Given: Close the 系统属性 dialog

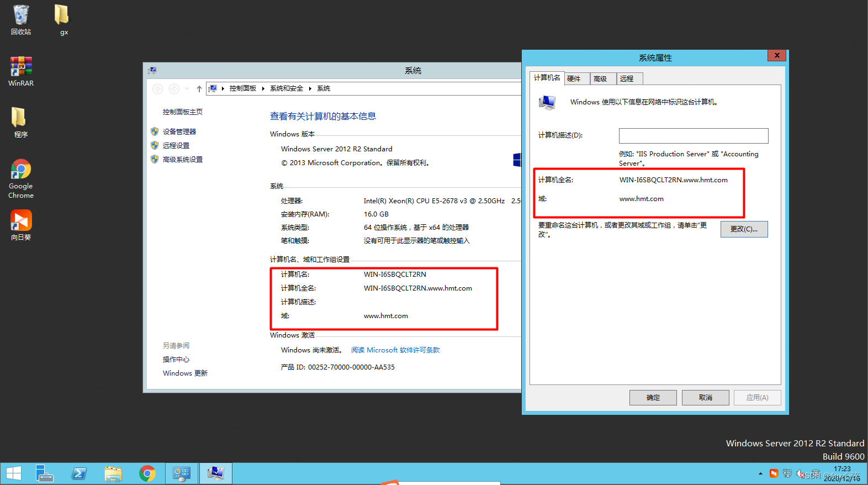Looking at the screenshot, I should 776,55.
